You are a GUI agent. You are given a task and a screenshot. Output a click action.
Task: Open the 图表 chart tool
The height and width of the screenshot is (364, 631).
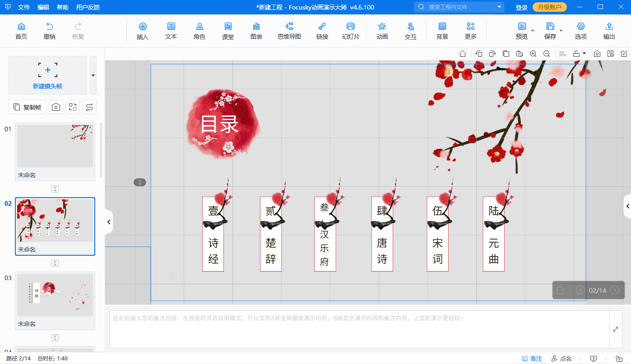(x=256, y=31)
